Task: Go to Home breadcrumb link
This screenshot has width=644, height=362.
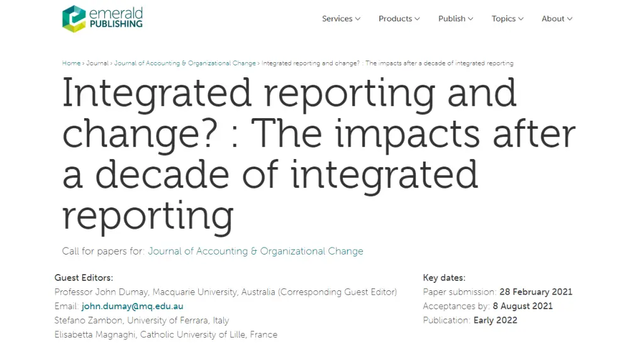Action: 71,63
